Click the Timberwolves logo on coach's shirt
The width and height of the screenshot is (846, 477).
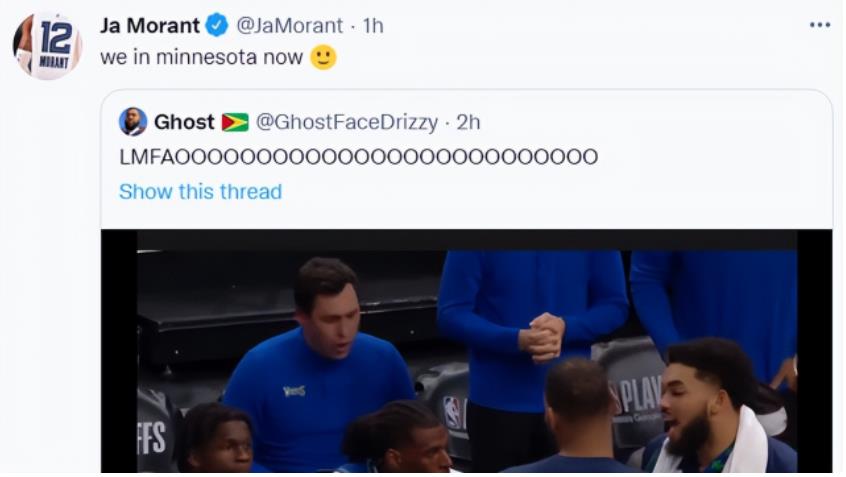point(294,390)
